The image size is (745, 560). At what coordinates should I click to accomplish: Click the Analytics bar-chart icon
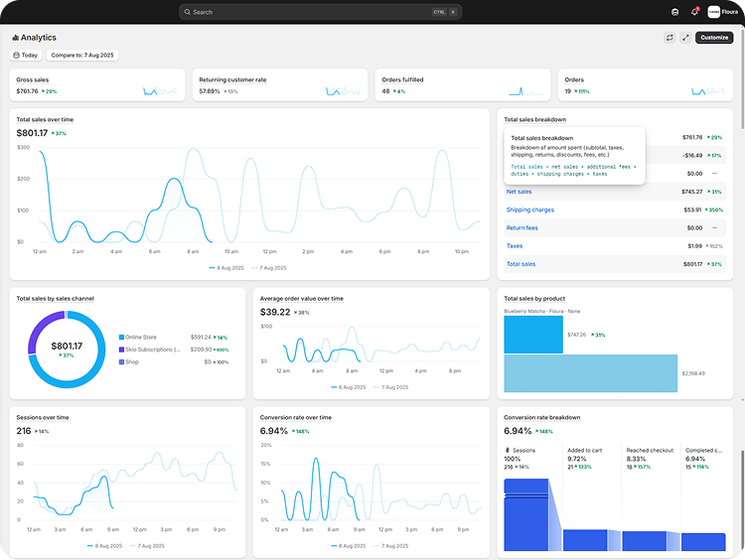point(15,38)
